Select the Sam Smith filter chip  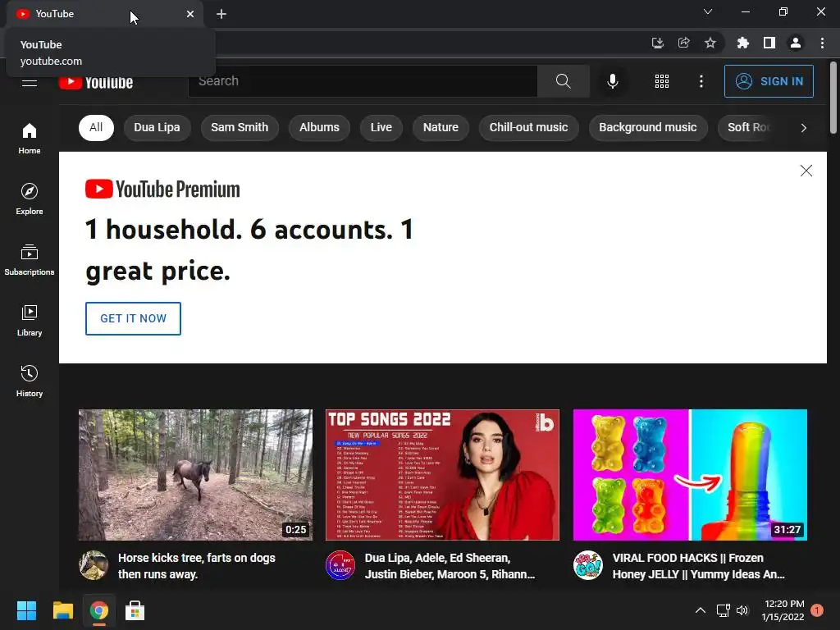pyautogui.click(x=240, y=127)
